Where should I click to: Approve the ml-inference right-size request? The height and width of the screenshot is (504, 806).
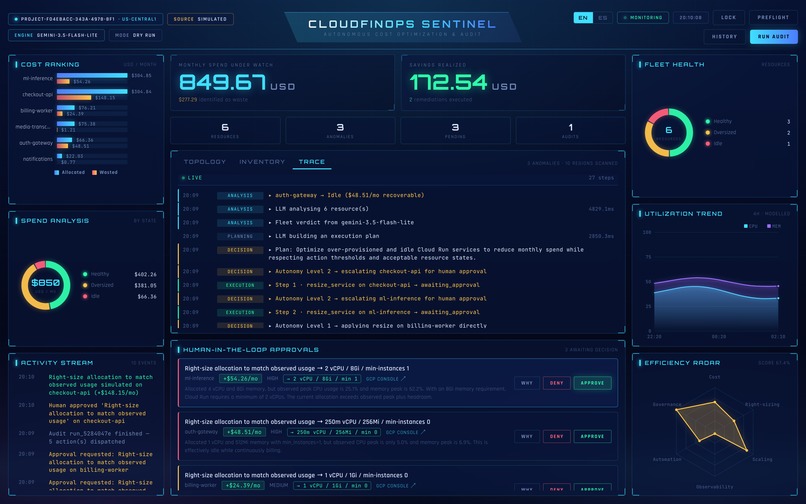pos(592,383)
